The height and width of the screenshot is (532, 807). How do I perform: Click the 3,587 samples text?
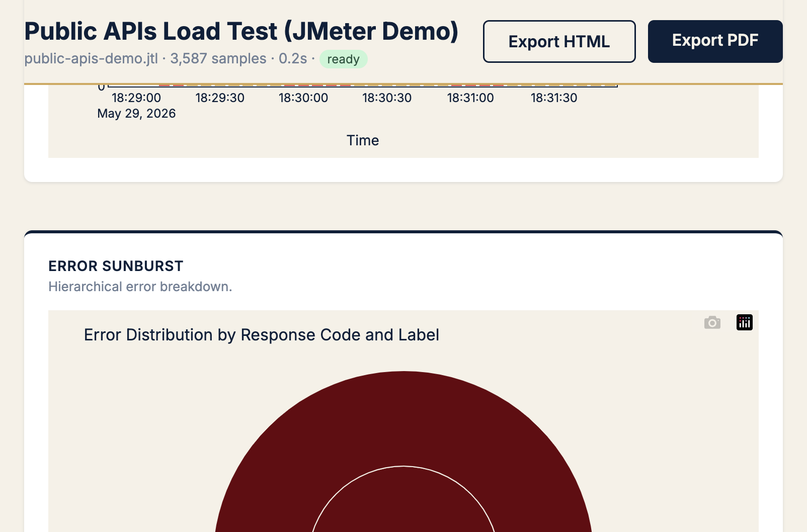click(218, 58)
